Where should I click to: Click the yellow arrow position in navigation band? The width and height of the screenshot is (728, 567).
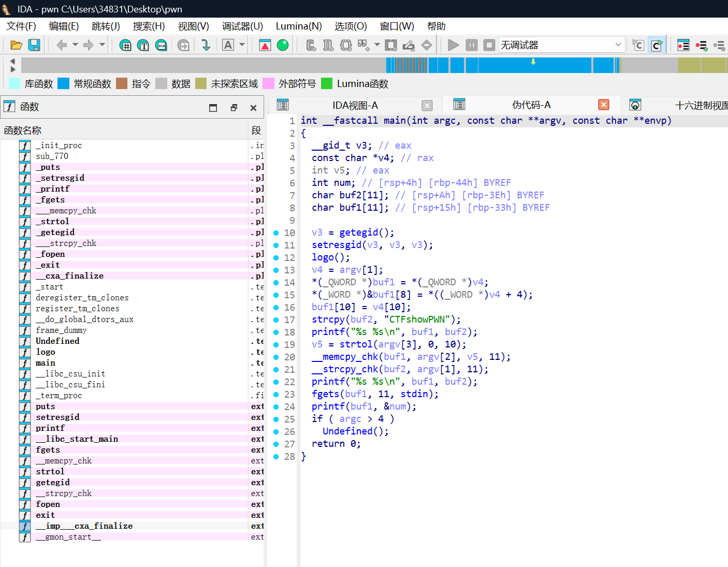click(x=533, y=62)
